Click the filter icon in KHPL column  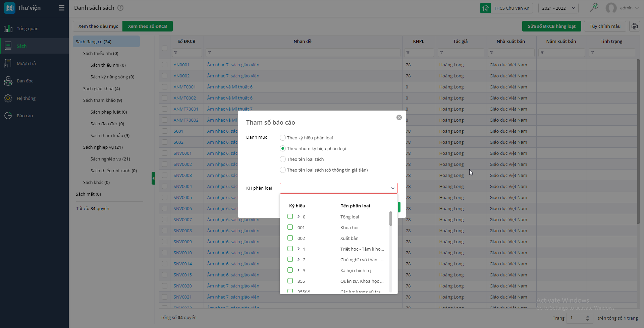408,53
